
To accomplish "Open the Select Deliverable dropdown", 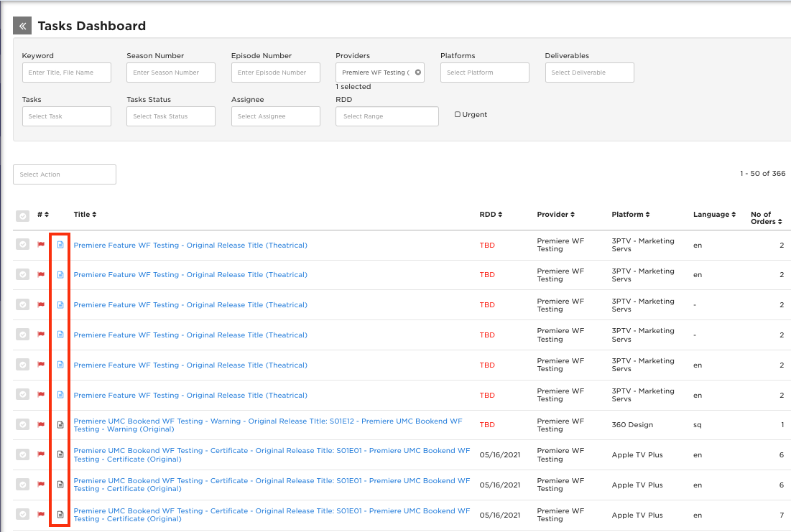I will [x=589, y=72].
